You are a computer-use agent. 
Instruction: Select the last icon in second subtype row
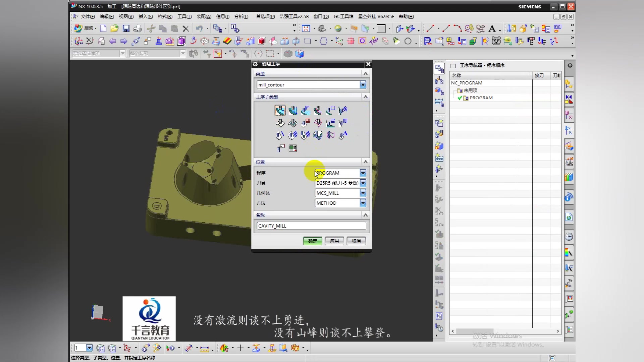[343, 123]
